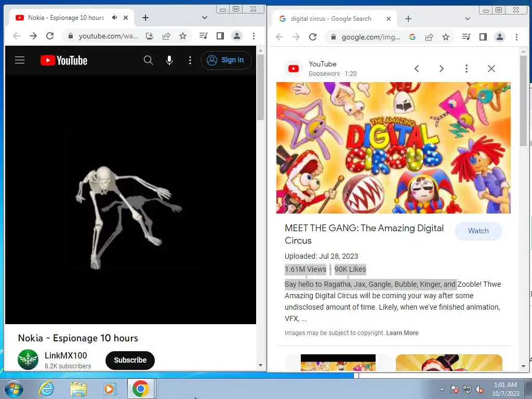Select the 1.61M Views text

pyautogui.click(x=305, y=270)
